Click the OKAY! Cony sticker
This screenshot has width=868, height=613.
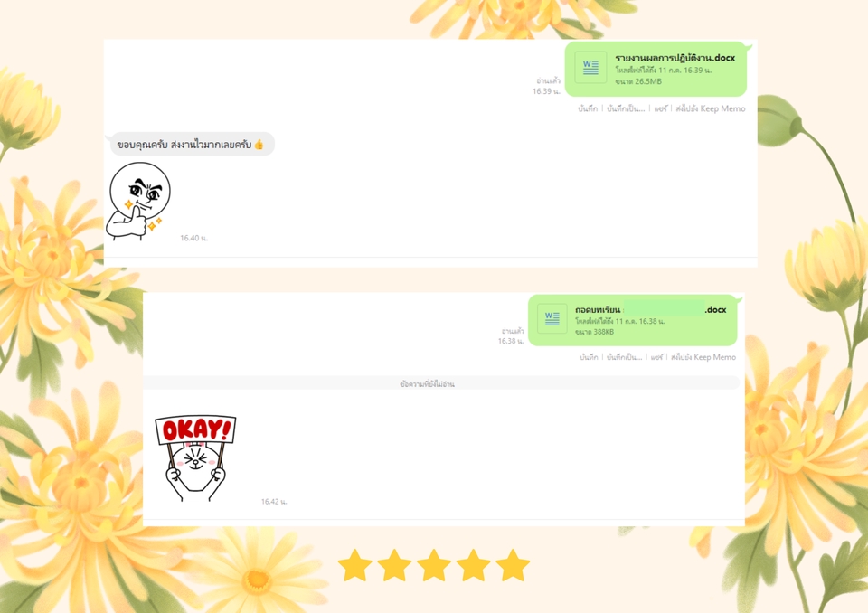195,458
